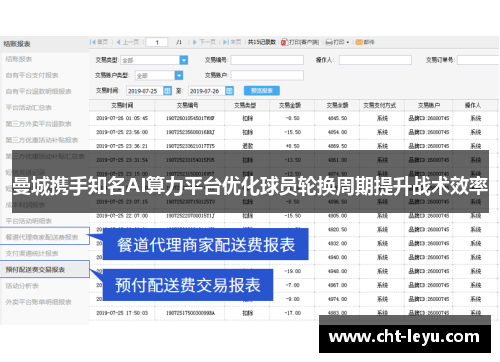Click the amount cell -19.00
This screenshot has width=500, height=362.
coord(293,271)
